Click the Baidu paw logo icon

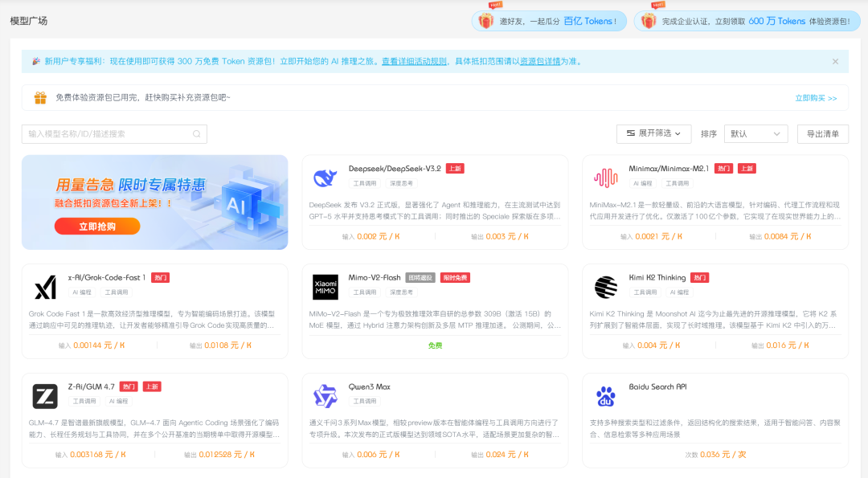[606, 396]
